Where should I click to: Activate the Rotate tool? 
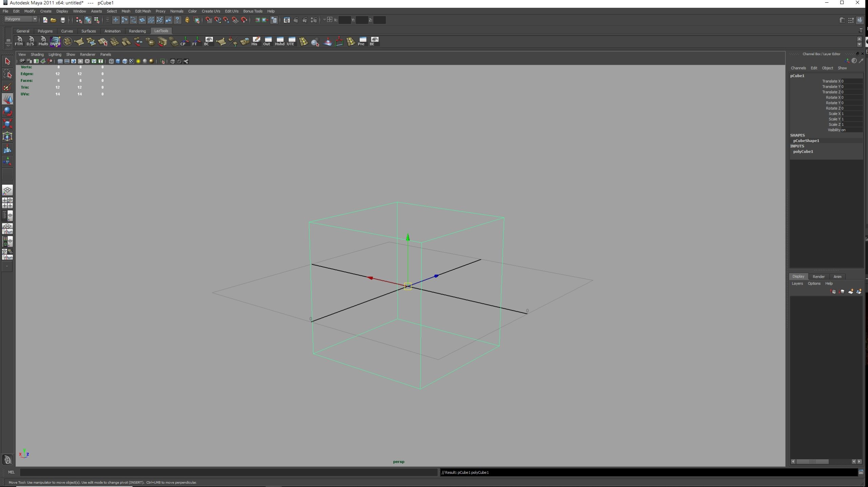click(7, 111)
